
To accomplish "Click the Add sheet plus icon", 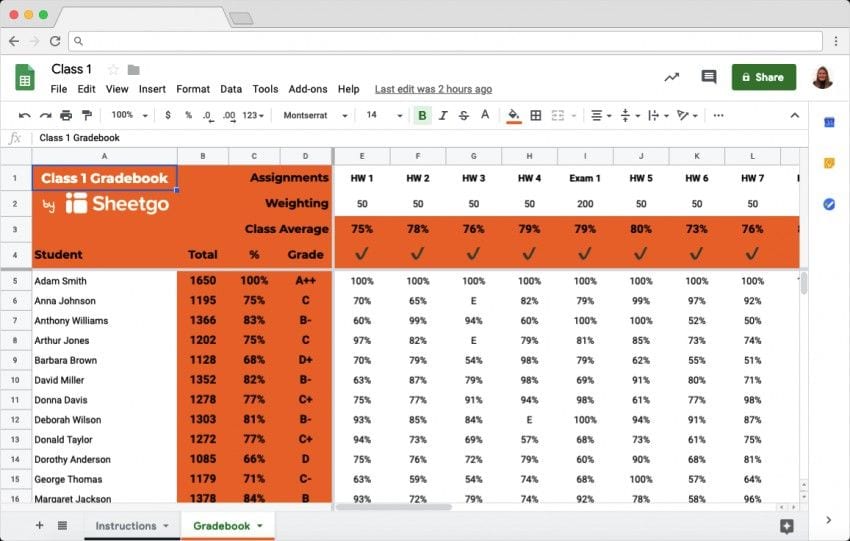I will 39,525.
